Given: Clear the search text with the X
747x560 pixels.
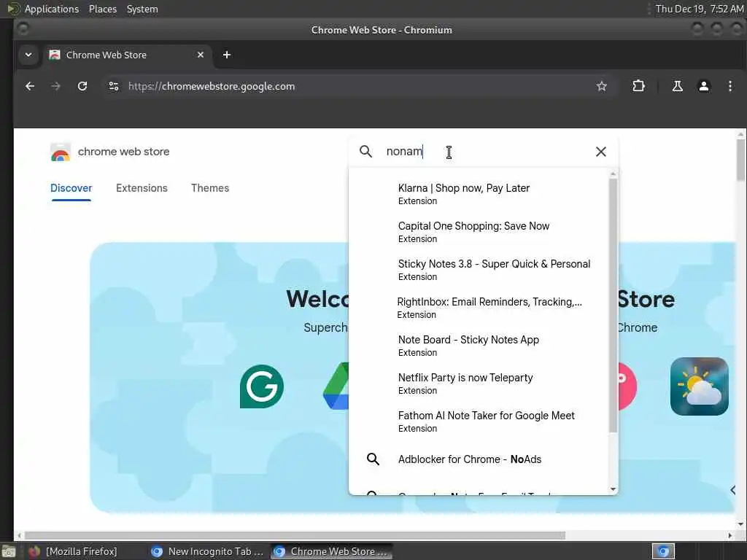Looking at the screenshot, I should [601, 152].
